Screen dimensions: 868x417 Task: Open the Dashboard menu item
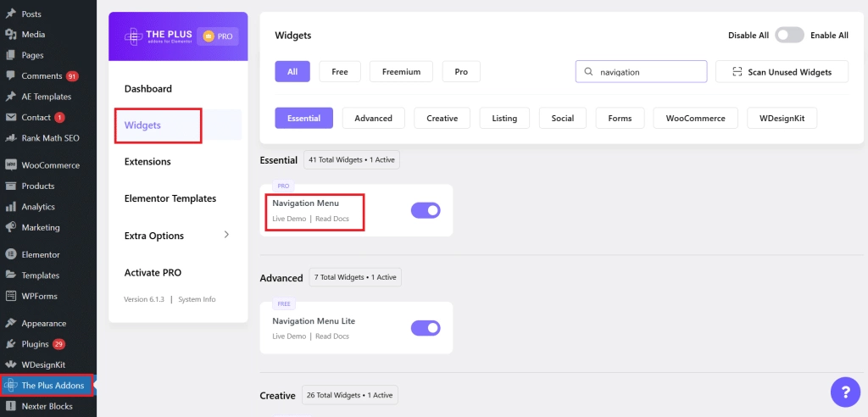coord(148,89)
